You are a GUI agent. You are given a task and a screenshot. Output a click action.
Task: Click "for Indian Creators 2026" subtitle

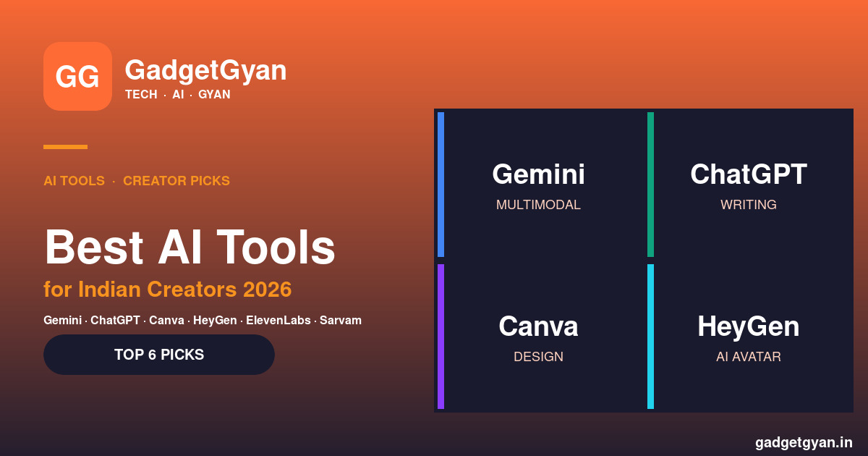coord(167,290)
